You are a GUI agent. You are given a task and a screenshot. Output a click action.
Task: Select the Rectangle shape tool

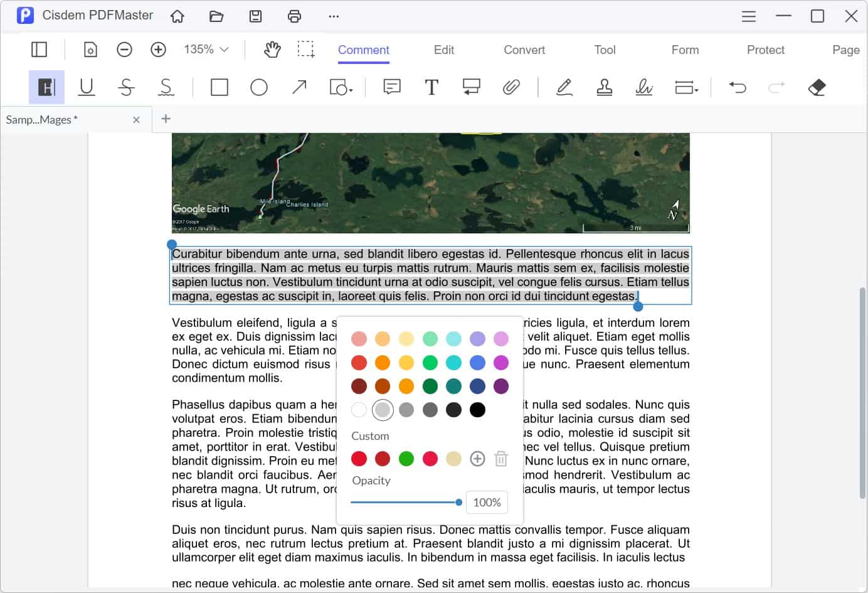coord(219,87)
